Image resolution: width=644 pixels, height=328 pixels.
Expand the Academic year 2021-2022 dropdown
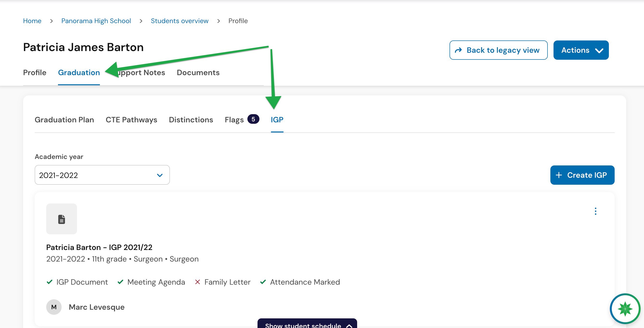(102, 175)
